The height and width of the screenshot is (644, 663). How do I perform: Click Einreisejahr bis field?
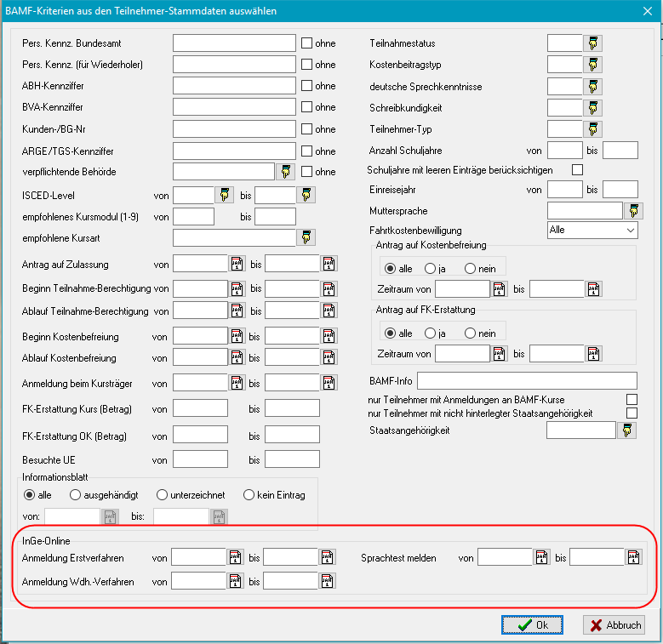(620, 190)
